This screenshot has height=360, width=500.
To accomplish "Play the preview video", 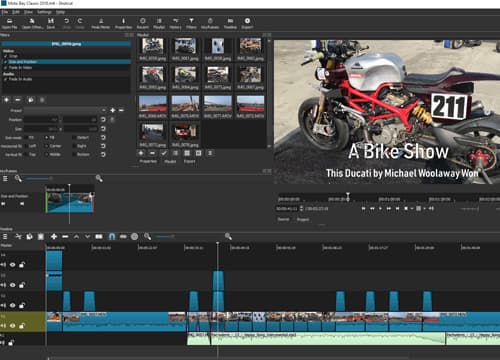I will [380, 208].
